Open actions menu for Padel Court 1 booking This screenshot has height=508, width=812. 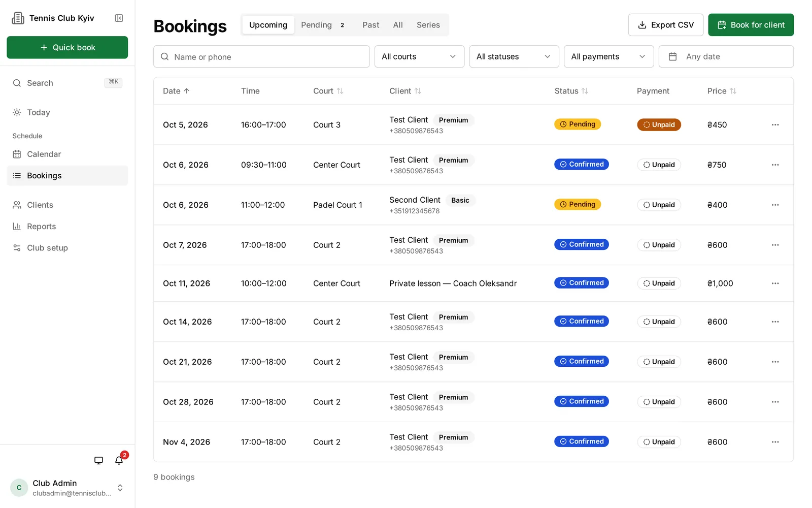point(775,205)
